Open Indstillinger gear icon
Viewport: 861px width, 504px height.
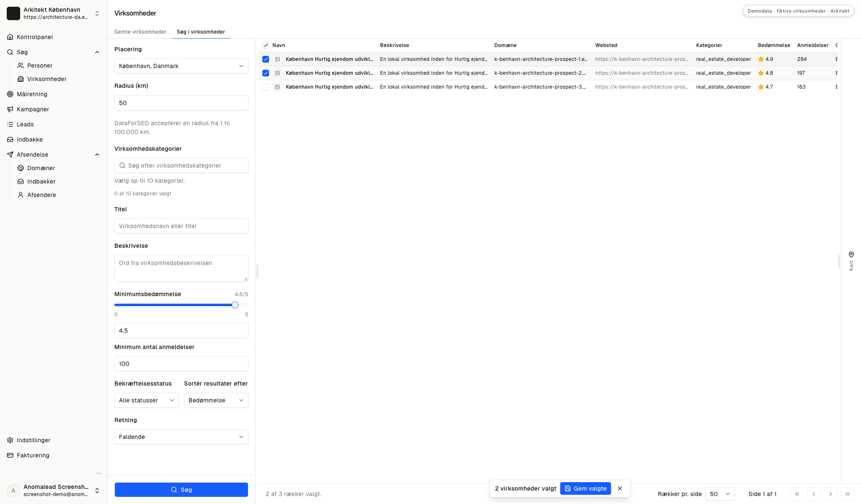pos(10,440)
